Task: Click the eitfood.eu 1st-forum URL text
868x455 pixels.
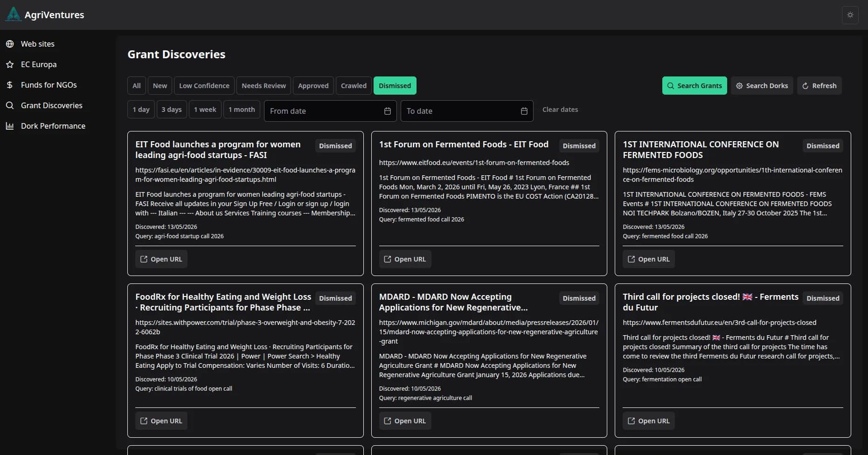Action: click(474, 163)
